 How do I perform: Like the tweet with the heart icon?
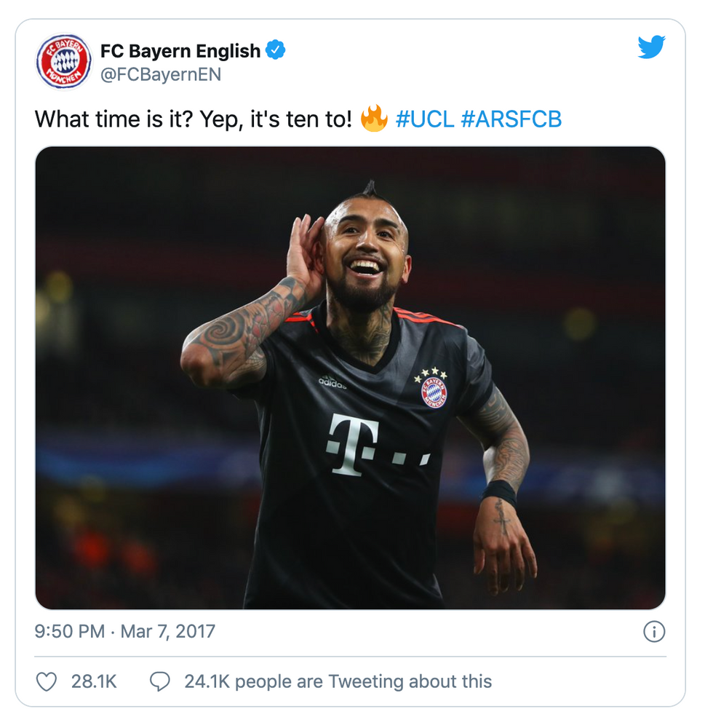47,681
